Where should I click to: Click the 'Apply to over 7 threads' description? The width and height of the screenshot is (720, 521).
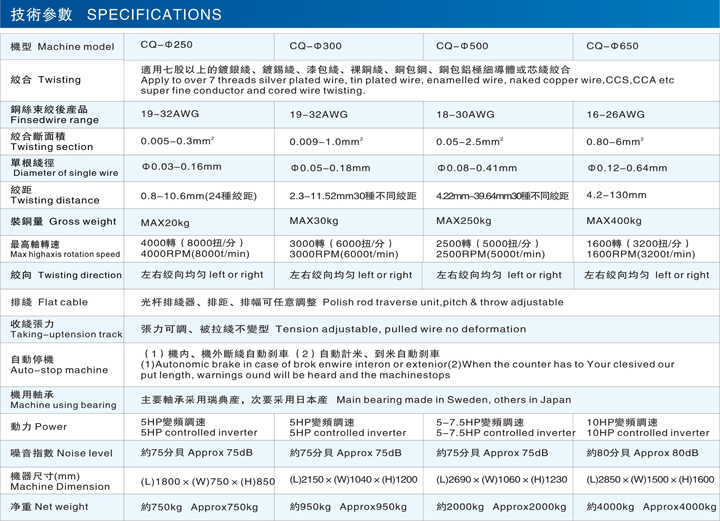pos(407,85)
